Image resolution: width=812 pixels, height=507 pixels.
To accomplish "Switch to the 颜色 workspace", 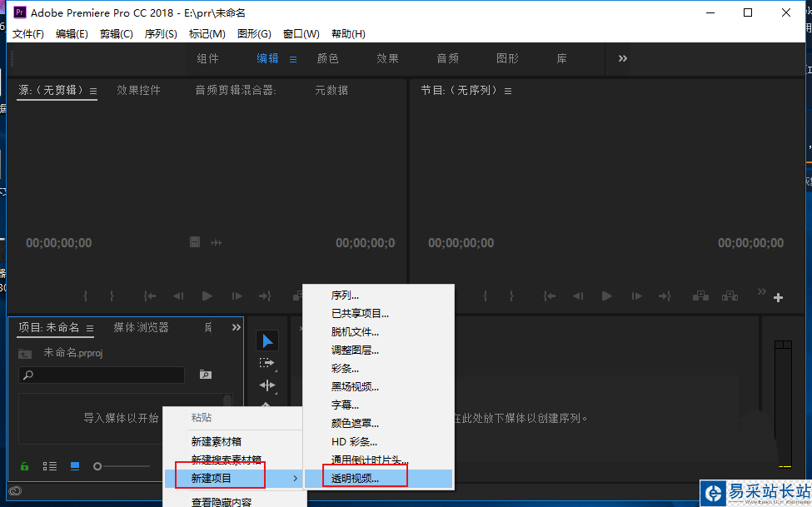I will point(328,58).
